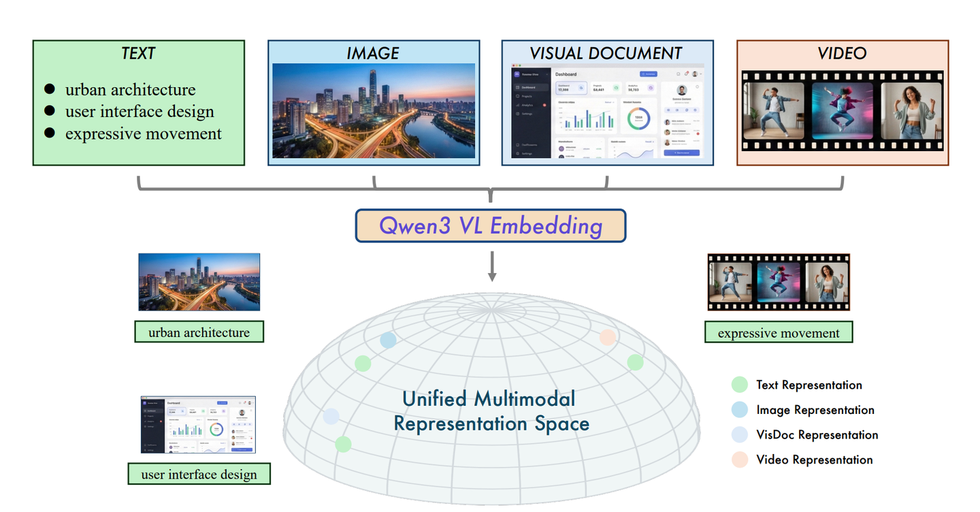The width and height of the screenshot is (980, 512).
Task: Open the small city thumbnail above the urban architecture label
Action: click(199, 282)
